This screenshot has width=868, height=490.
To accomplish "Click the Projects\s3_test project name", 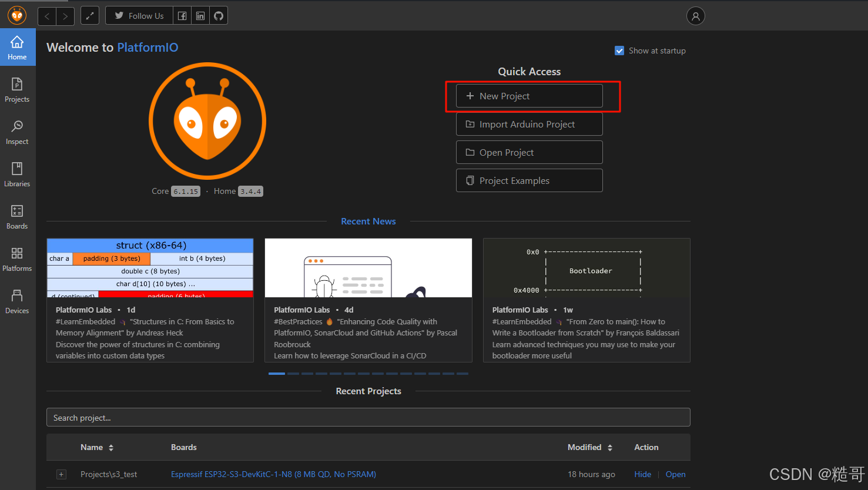I will point(109,474).
